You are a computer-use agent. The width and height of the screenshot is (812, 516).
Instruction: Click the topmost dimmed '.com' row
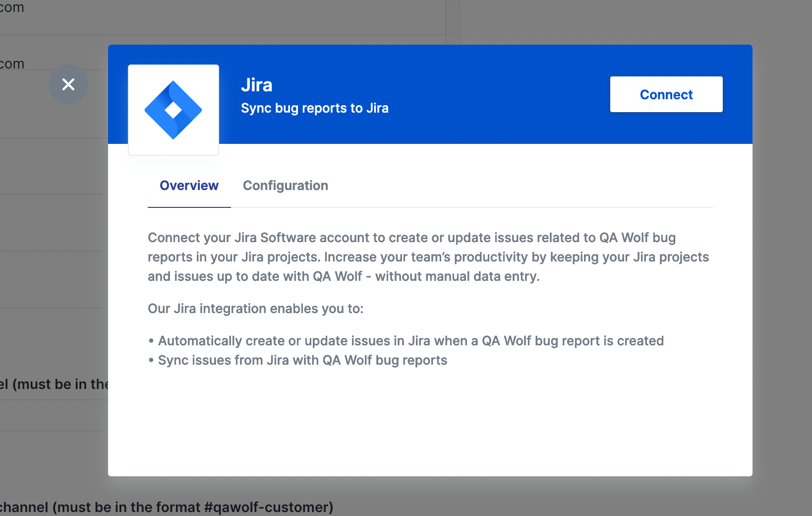tap(12, 7)
